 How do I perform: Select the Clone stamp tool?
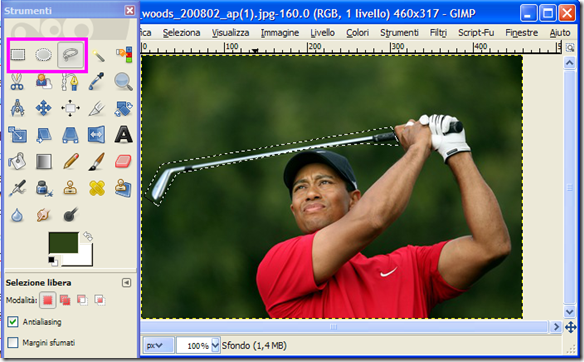(70, 188)
